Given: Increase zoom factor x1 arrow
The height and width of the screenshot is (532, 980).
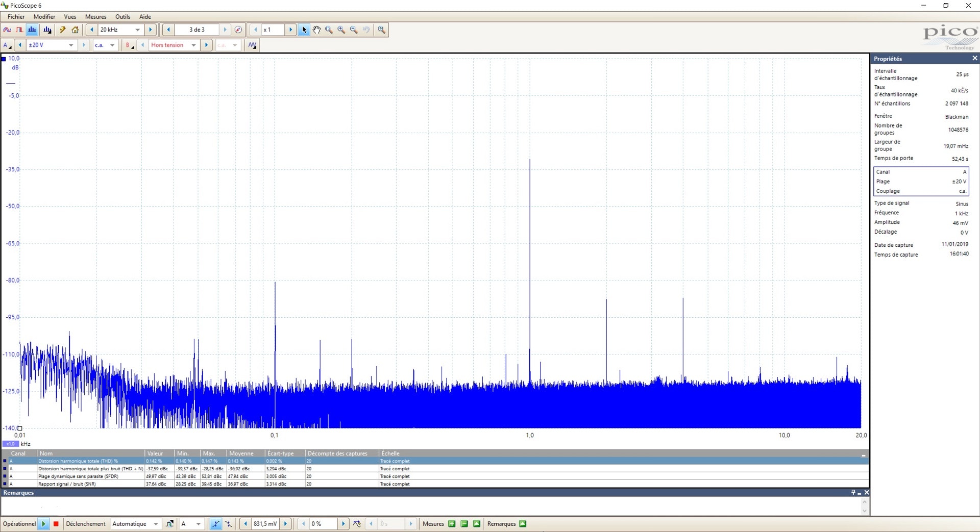Looking at the screenshot, I should [291, 30].
